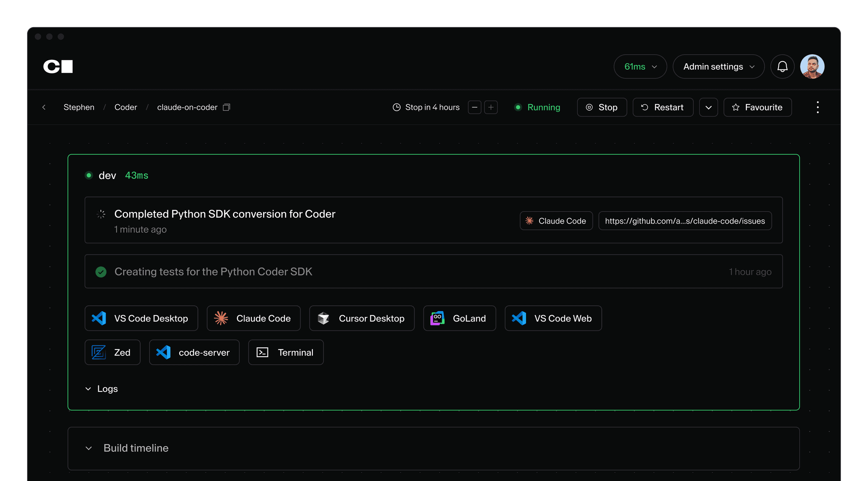Viewport: 868px width, 481px height.
Task: Navigate to Stephen breadcrumb
Action: [79, 107]
